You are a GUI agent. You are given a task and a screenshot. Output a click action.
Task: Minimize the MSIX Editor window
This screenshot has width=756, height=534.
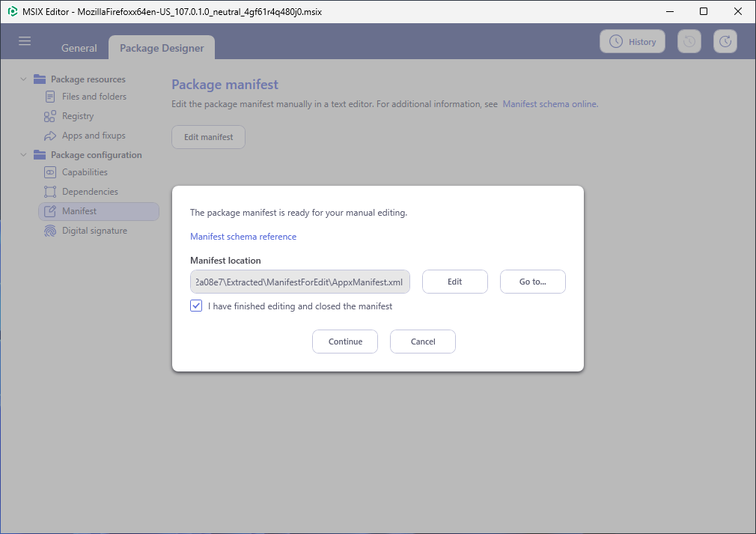(669, 11)
